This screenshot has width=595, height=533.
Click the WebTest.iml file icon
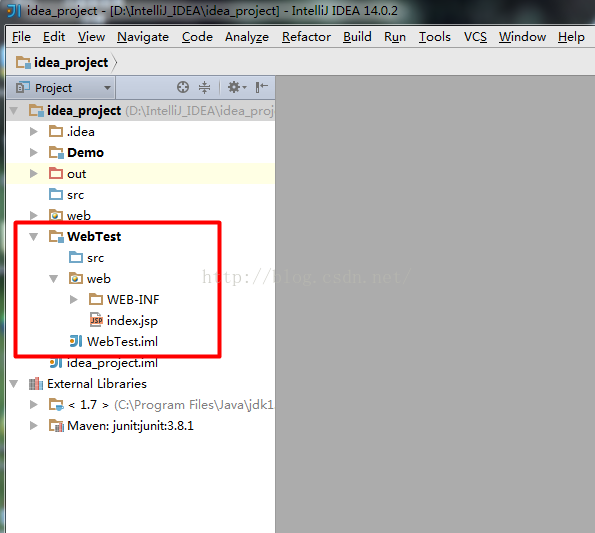(76, 341)
